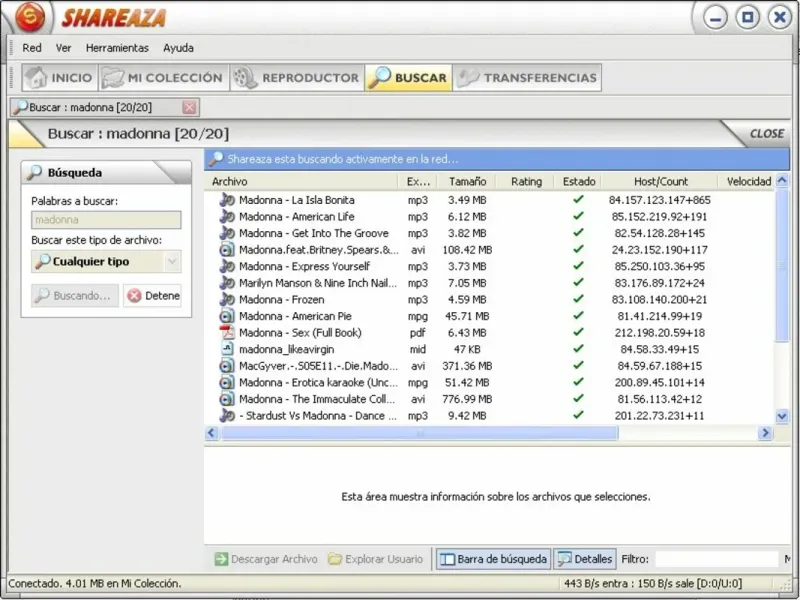Sort results by Estado column
Image resolution: width=800 pixels, height=600 pixels.
(x=579, y=181)
